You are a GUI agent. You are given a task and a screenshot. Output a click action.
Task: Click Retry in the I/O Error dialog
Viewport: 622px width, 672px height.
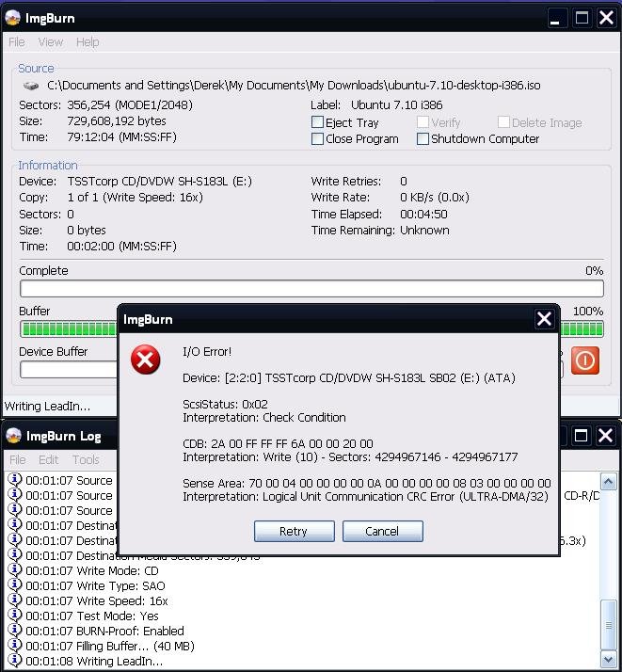294,532
